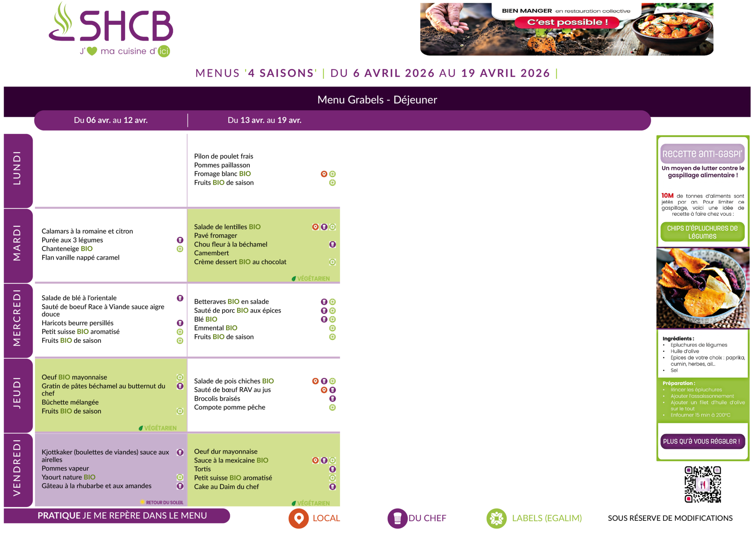This screenshot has height=535, width=756.
Task: Click the Plus qu'à vous régaler button
Action: [702, 441]
